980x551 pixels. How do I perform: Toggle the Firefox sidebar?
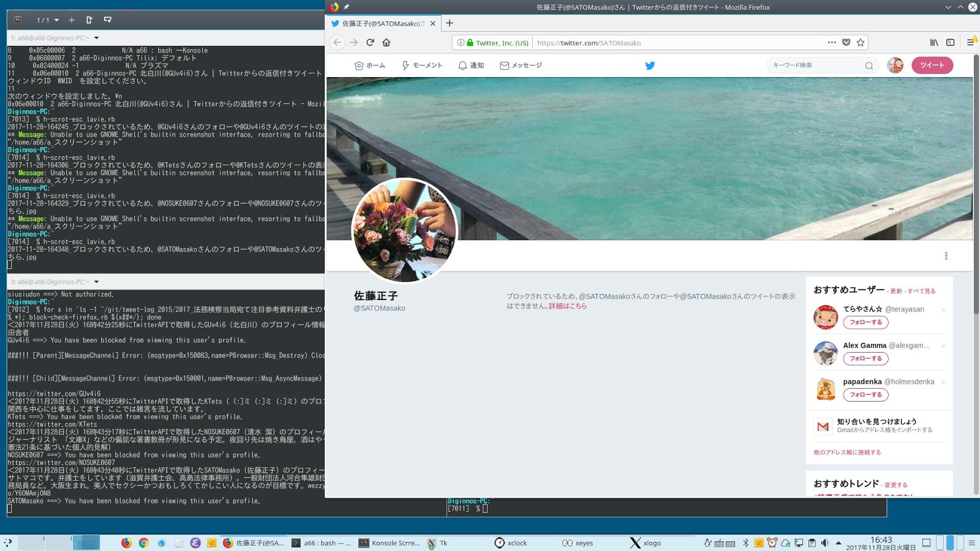pos(951,42)
